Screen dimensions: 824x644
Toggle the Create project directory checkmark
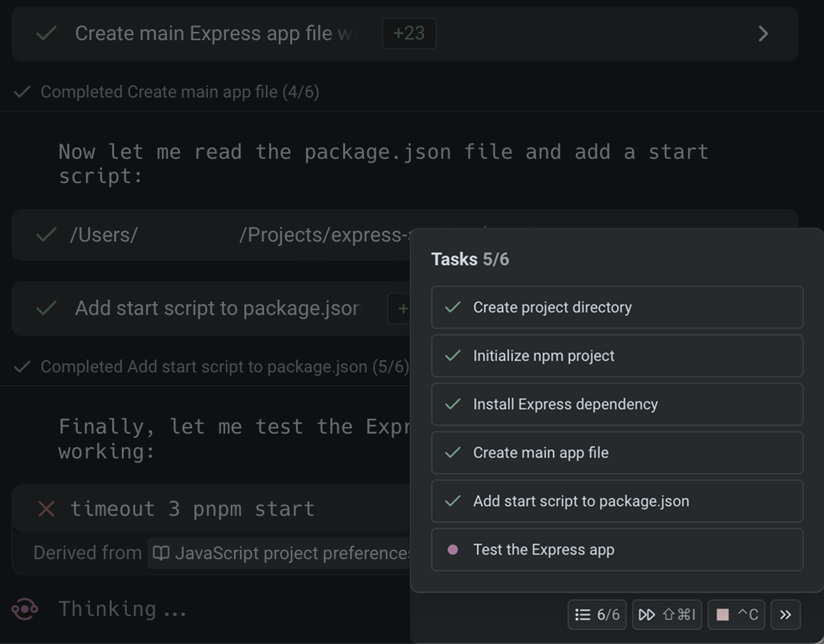click(453, 307)
